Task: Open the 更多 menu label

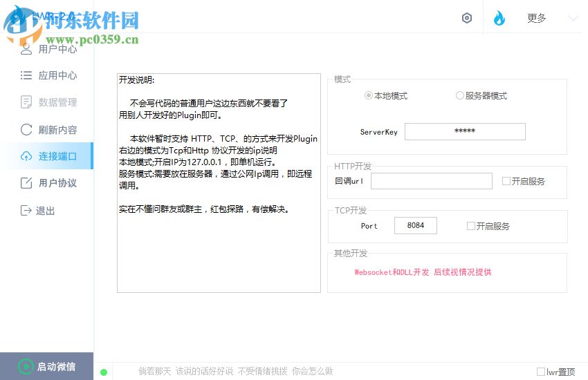Action: (537, 18)
